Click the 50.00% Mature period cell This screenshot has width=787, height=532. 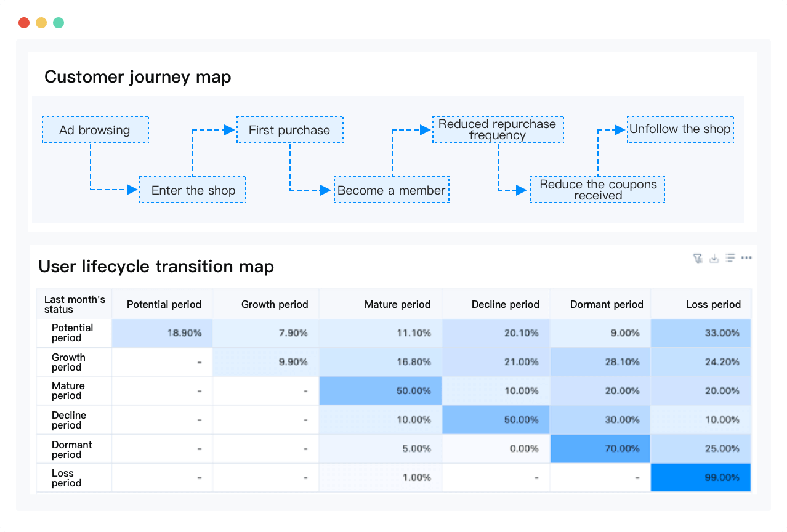(380, 390)
